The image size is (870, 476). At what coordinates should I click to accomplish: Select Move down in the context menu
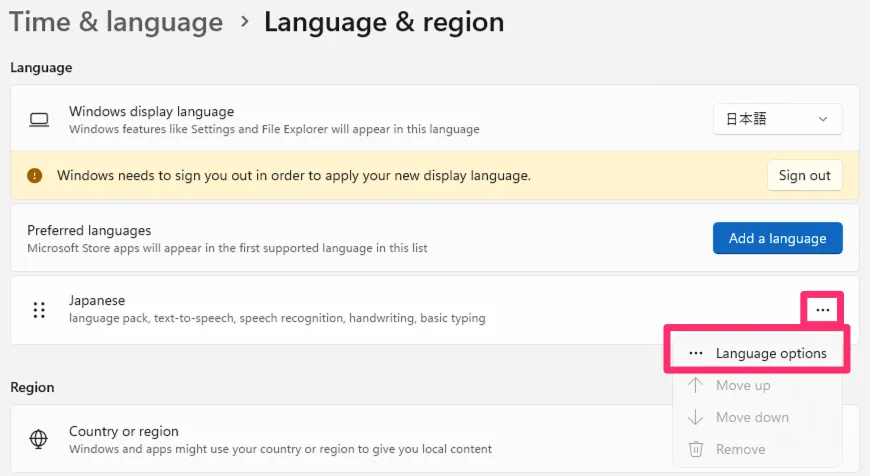click(758, 417)
